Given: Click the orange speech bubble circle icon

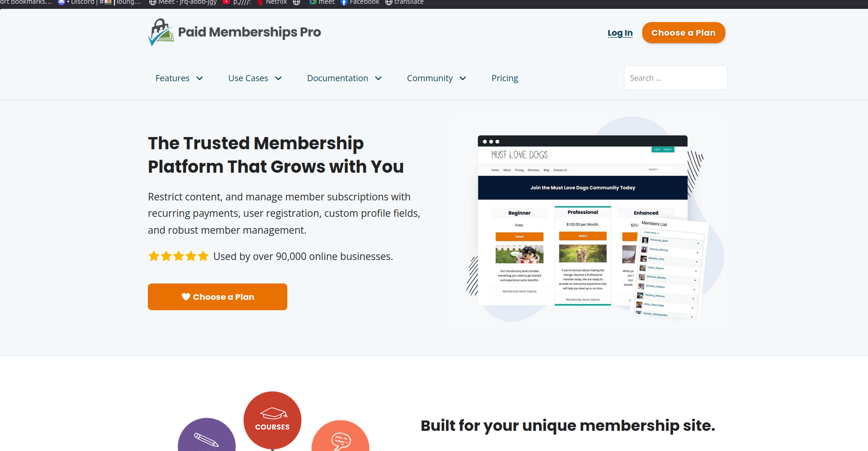Looking at the screenshot, I should point(340,436).
